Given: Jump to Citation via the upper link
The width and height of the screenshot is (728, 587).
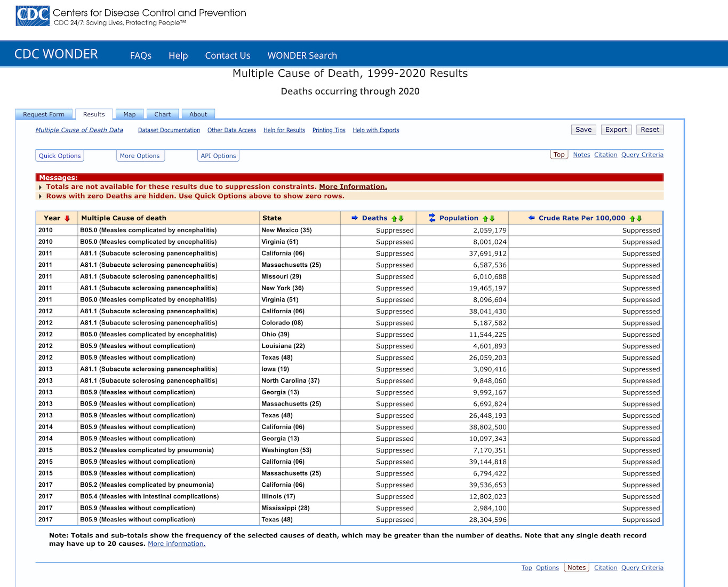Looking at the screenshot, I should [x=606, y=155].
